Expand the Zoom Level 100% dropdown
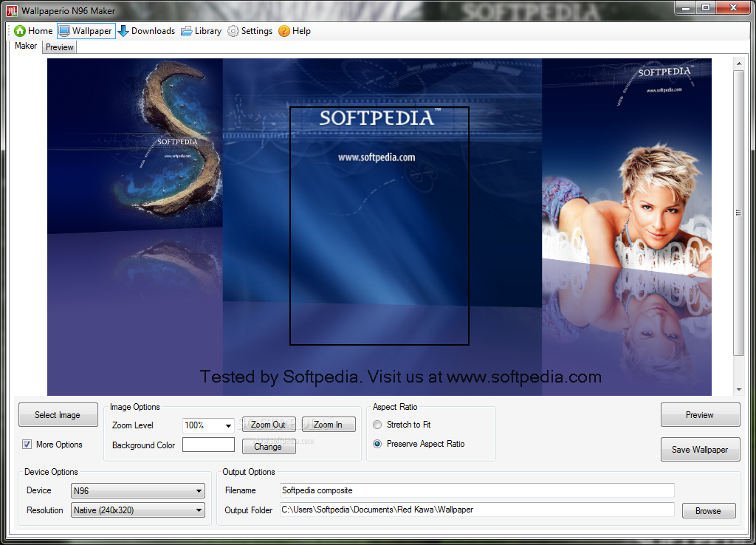This screenshot has height=545, width=756. coord(228,425)
